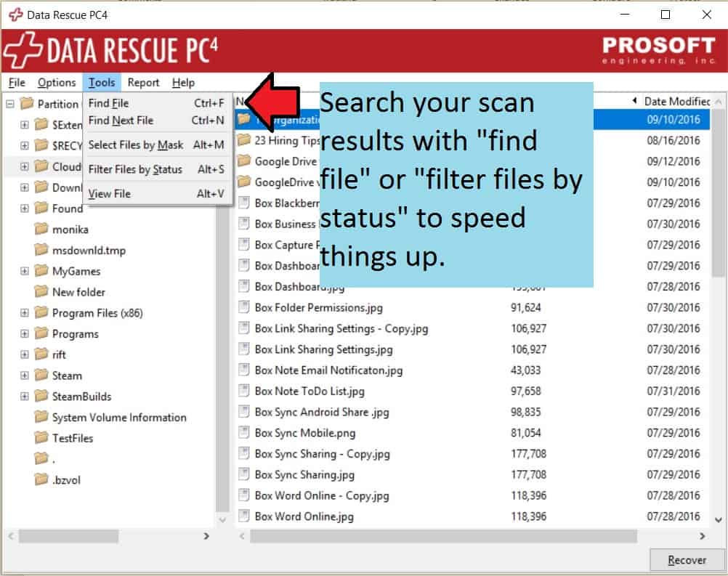Click file icon for Box Sync Mobile.png

(243, 433)
